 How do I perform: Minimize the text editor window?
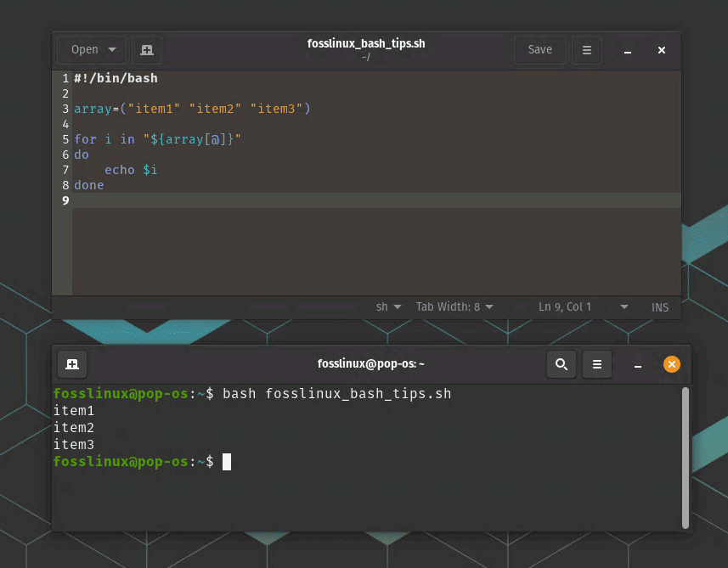628,51
